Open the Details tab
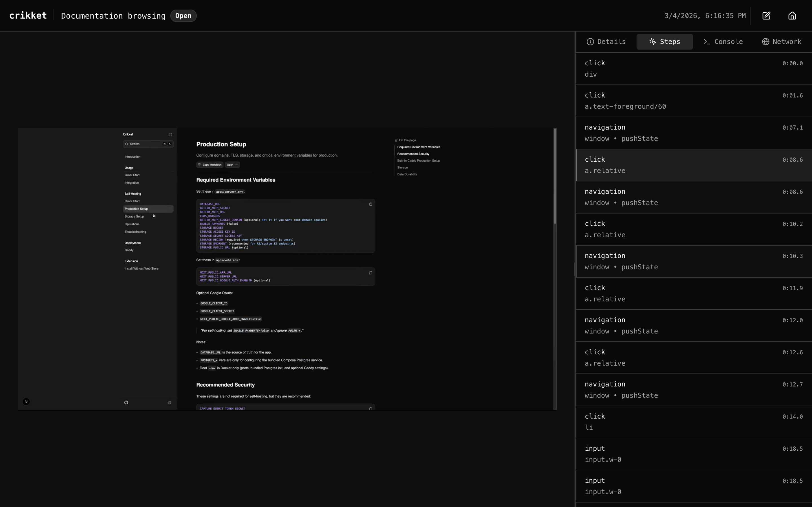812x507 pixels. [x=606, y=42]
